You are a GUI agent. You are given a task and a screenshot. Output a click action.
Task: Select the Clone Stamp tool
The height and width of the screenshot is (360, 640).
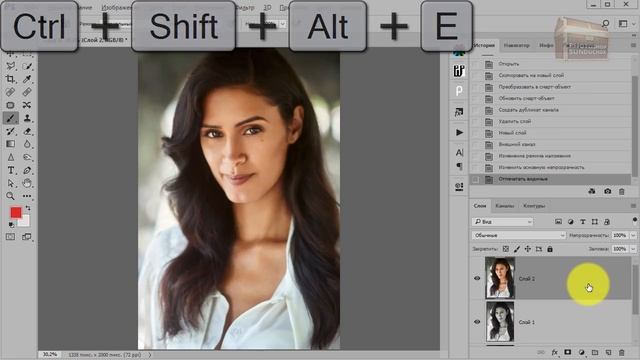click(x=27, y=118)
